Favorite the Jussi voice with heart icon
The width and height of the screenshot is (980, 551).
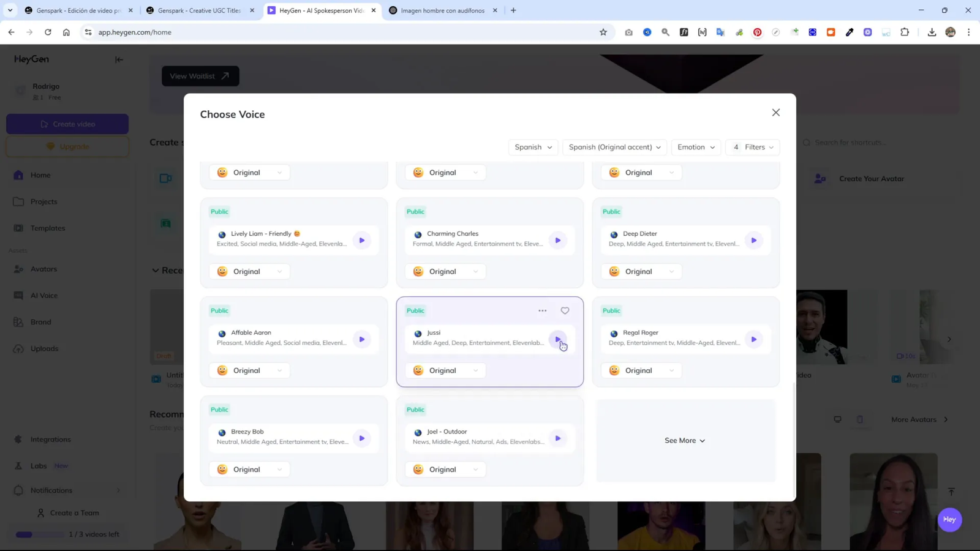[565, 310]
